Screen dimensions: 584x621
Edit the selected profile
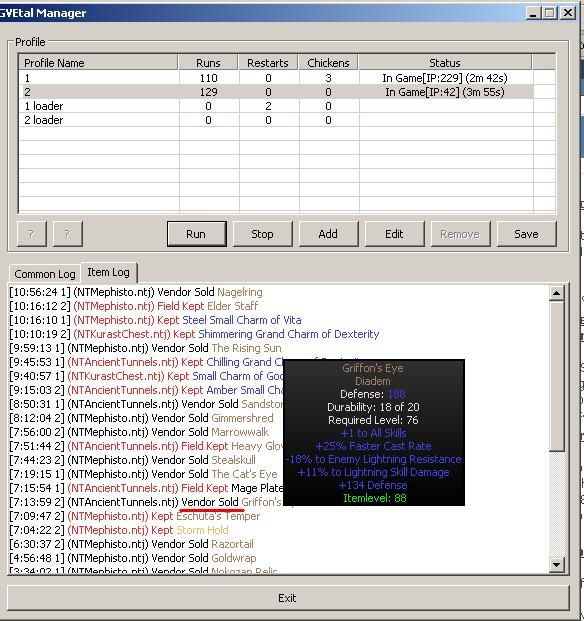tap(394, 234)
